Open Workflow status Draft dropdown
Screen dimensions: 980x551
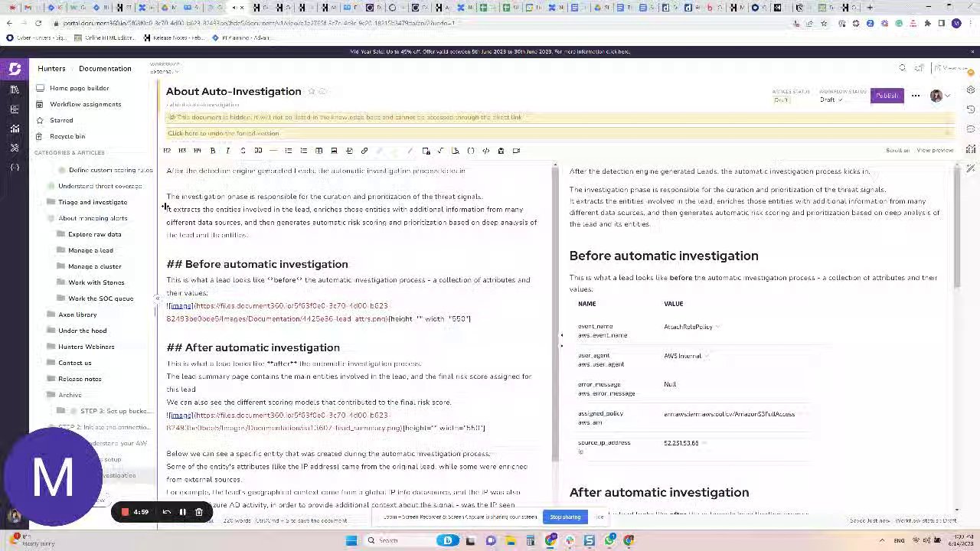pyautogui.click(x=831, y=99)
